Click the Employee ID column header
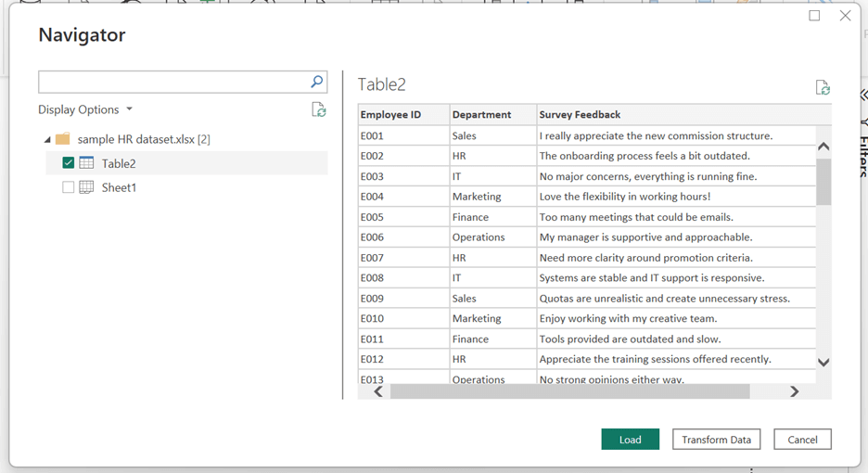868x473 pixels. pyautogui.click(x=403, y=115)
